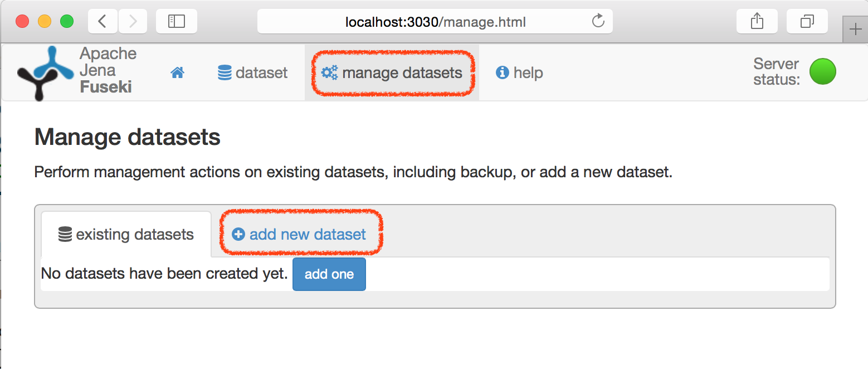
Task: Click the plus icon on add new dataset tab
Action: pos(238,234)
